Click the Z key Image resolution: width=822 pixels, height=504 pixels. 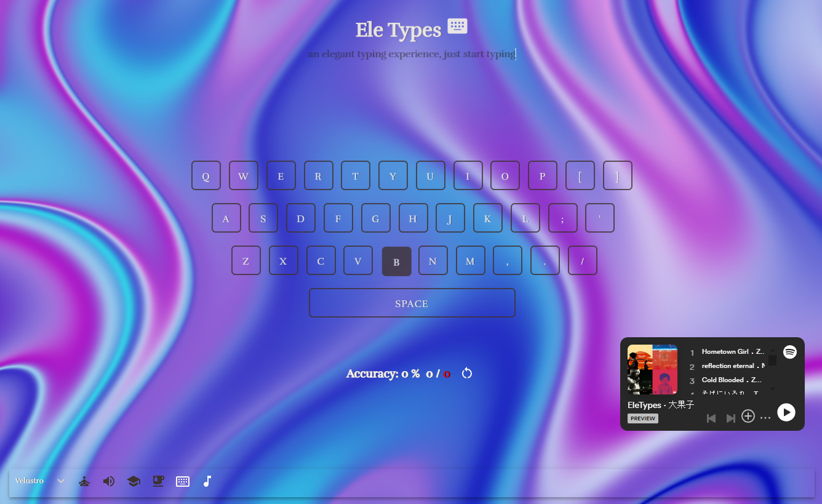pos(245,260)
